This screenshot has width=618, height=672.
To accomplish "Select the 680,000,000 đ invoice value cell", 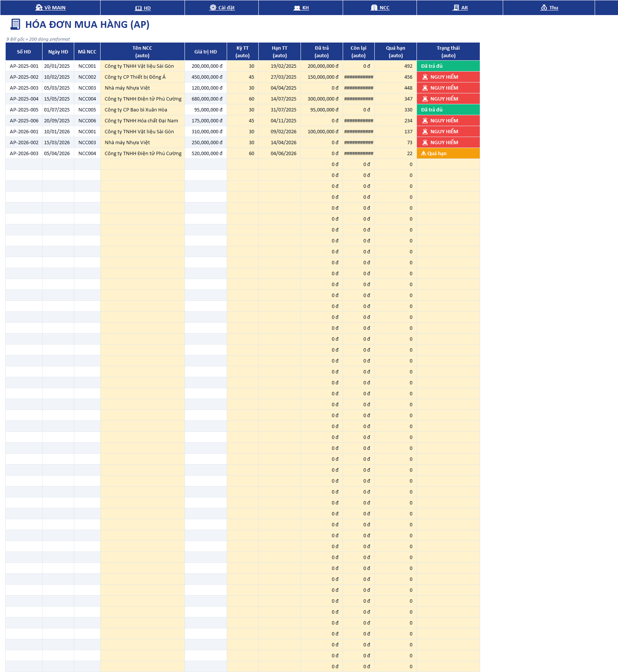I will click(206, 99).
